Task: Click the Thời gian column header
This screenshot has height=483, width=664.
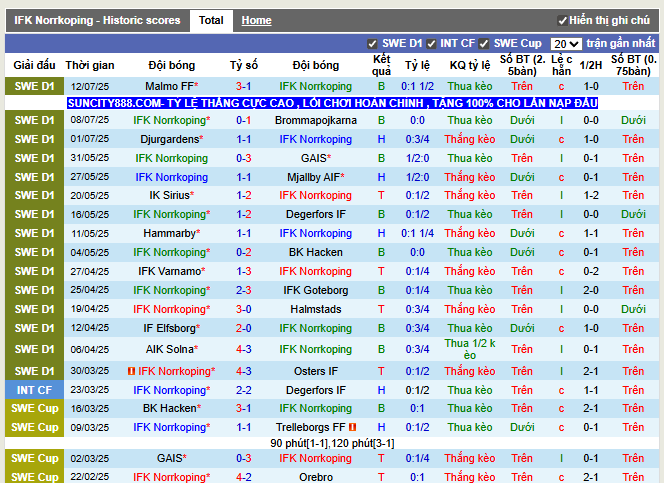Action: [x=90, y=65]
